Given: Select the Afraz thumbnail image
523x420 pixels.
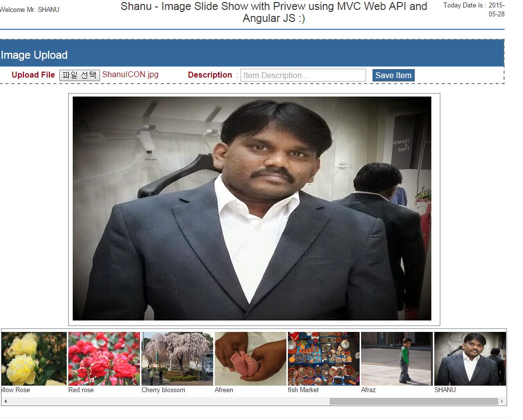Looking at the screenshot, I should tap(397, 359).
